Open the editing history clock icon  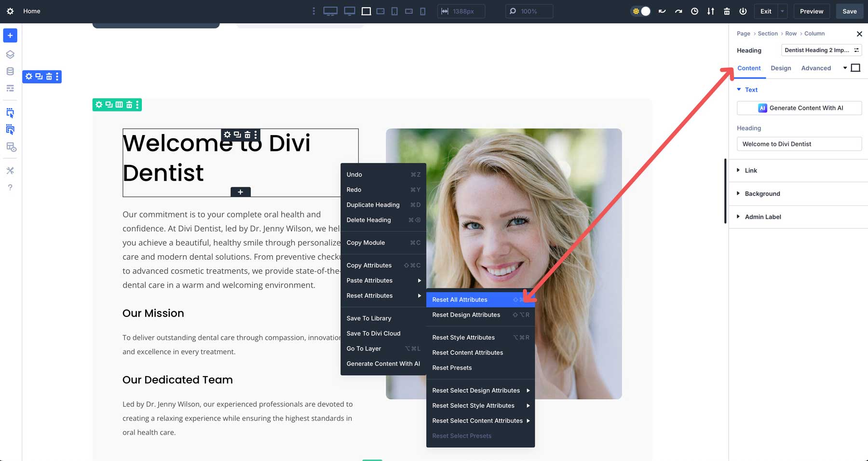(x=694, y=11)
